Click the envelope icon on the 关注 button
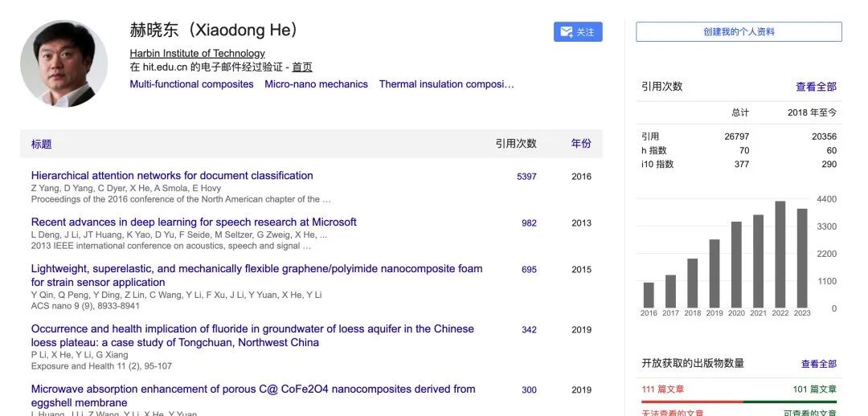Screen dimensions: 868x416 click(567, 32)
